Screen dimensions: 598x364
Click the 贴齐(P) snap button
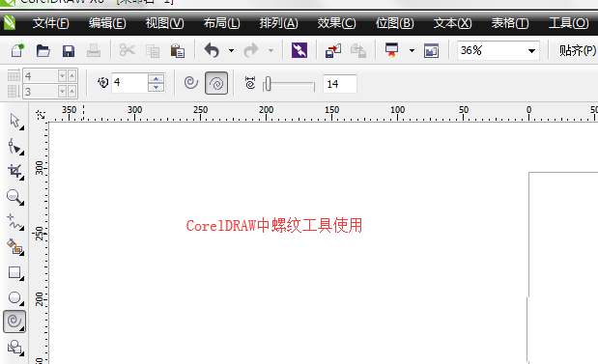coord(578,50)
